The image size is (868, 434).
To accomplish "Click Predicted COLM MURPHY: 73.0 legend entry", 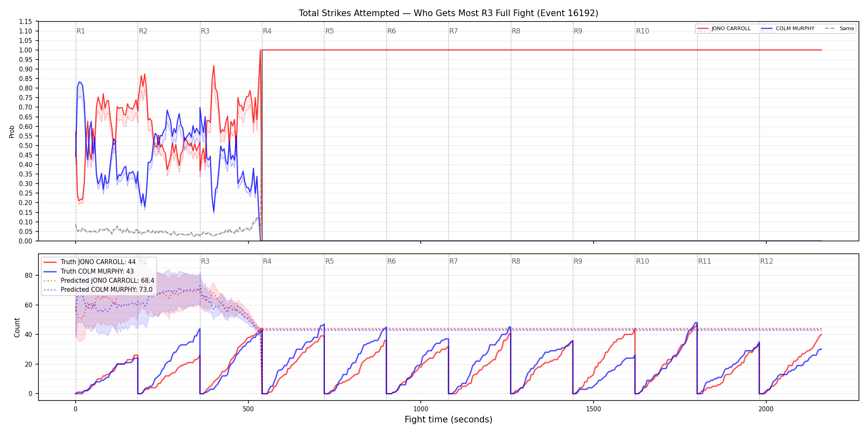I will pyautogui.click(x=98, y=290).
